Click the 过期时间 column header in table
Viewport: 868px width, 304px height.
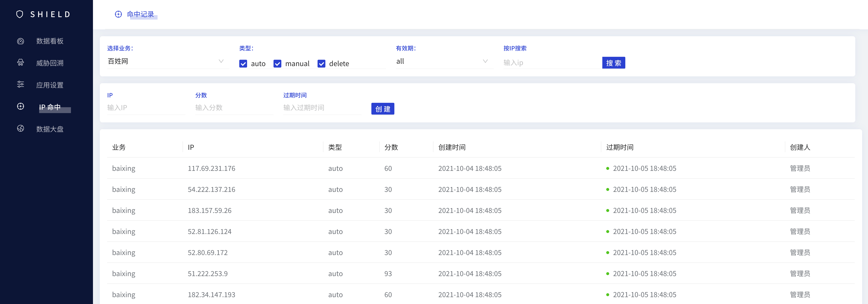[x=620, y=147]
